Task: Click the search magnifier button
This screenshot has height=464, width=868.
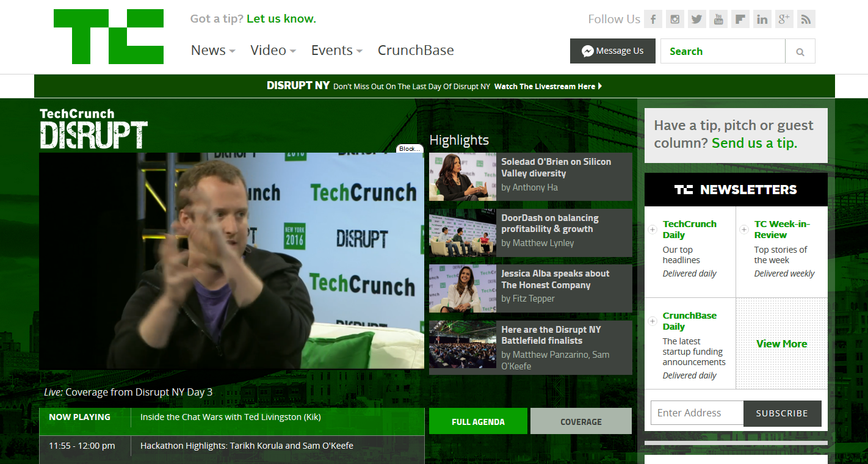Action: 800,51
